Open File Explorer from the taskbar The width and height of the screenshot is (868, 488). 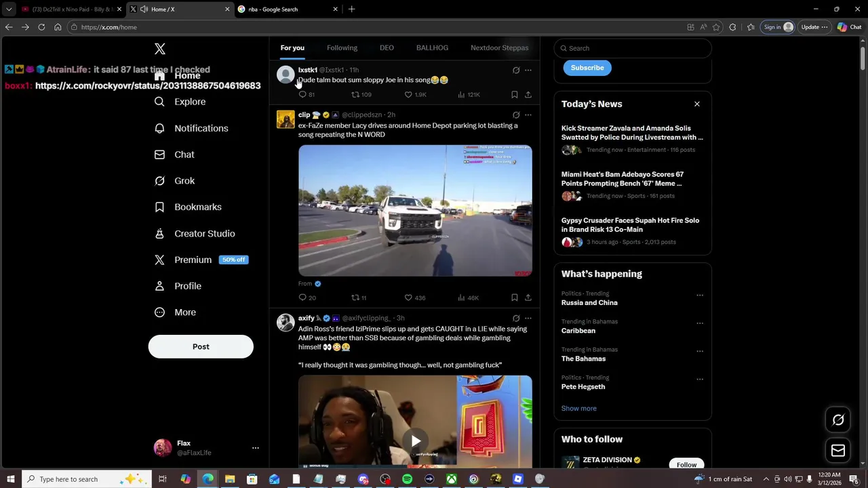click(x=229, y=479)
